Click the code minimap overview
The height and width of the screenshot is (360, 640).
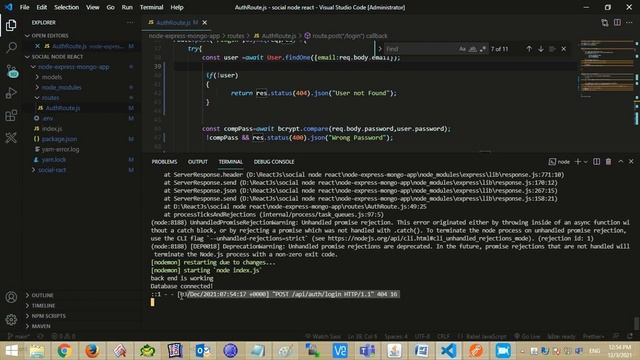607,69
